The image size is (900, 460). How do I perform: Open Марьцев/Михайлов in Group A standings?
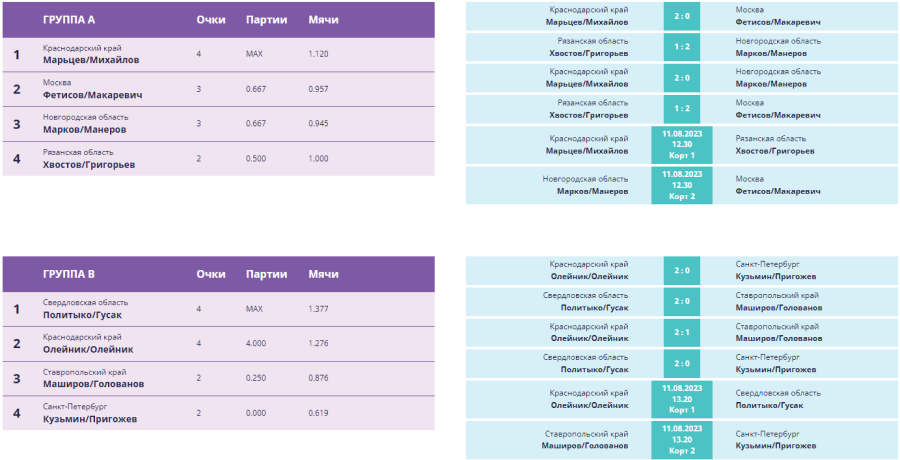coord(91,59)
